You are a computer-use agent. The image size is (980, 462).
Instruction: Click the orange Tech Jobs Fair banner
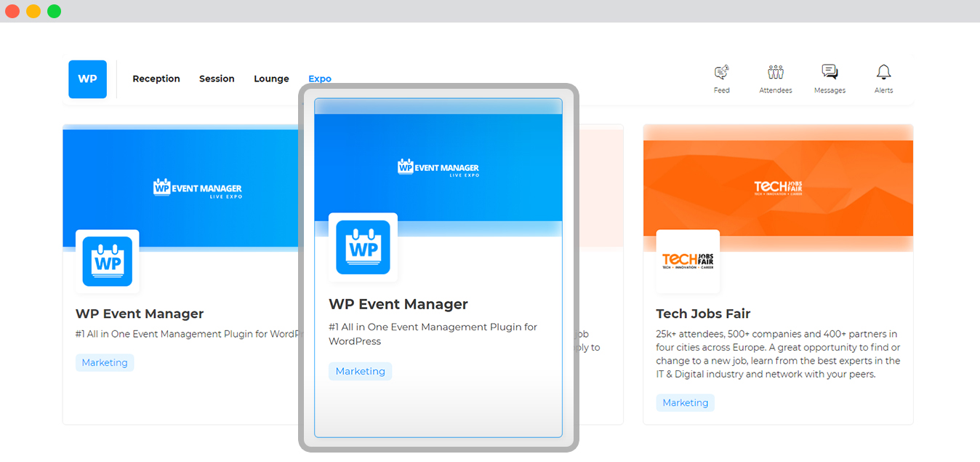[778, 188]
